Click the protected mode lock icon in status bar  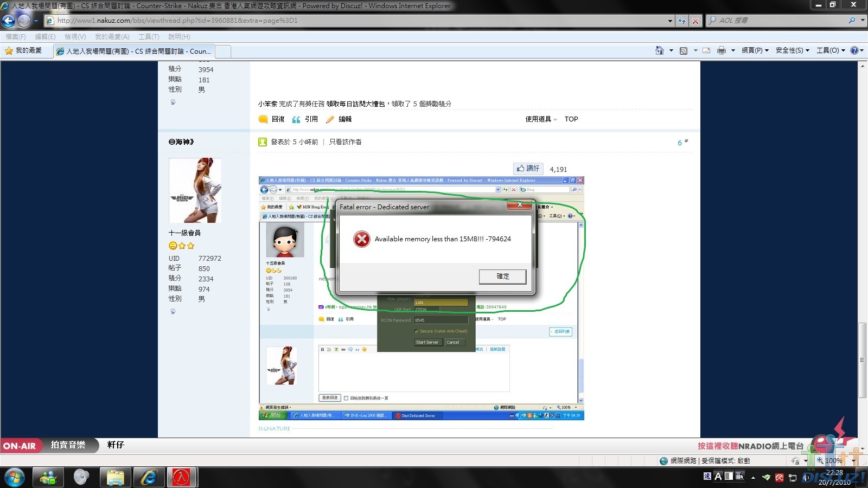tap(795, 461)
